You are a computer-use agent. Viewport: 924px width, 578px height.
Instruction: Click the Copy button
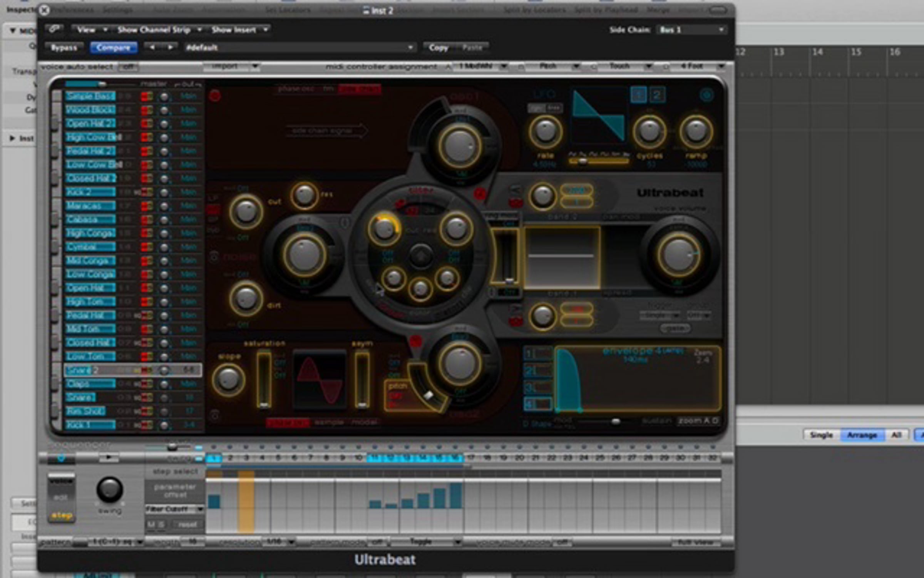[439, 47]
